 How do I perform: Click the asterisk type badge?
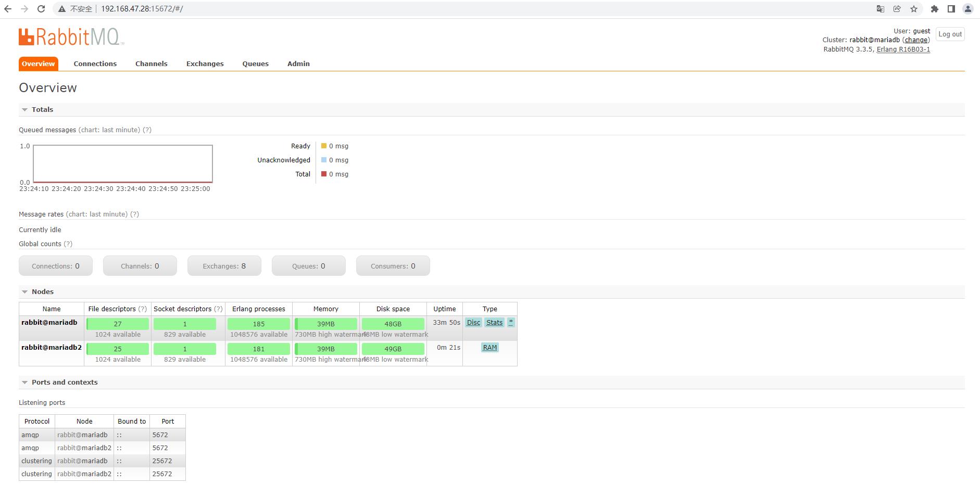(511, 323)
